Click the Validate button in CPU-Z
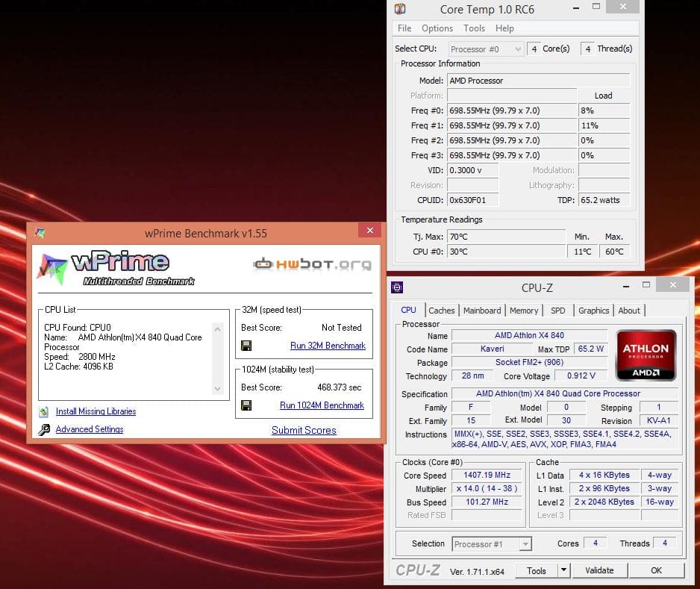 point(599,570)
